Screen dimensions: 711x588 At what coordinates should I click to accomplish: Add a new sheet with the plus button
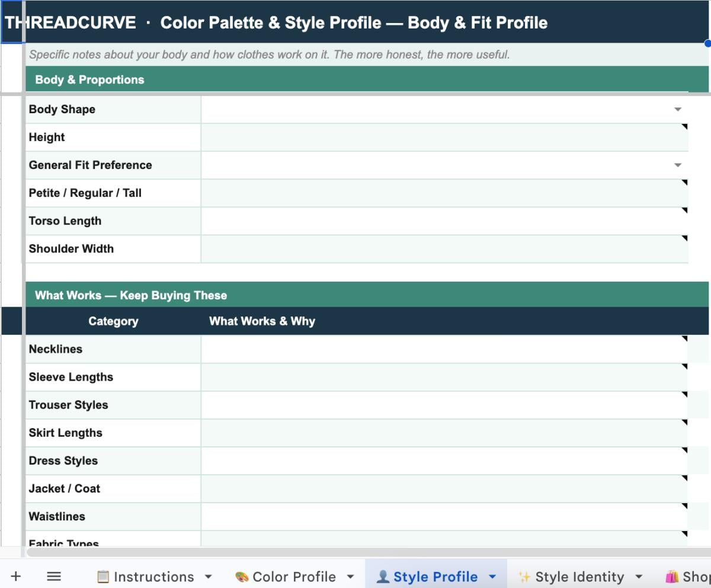click(x=16, y=576)
